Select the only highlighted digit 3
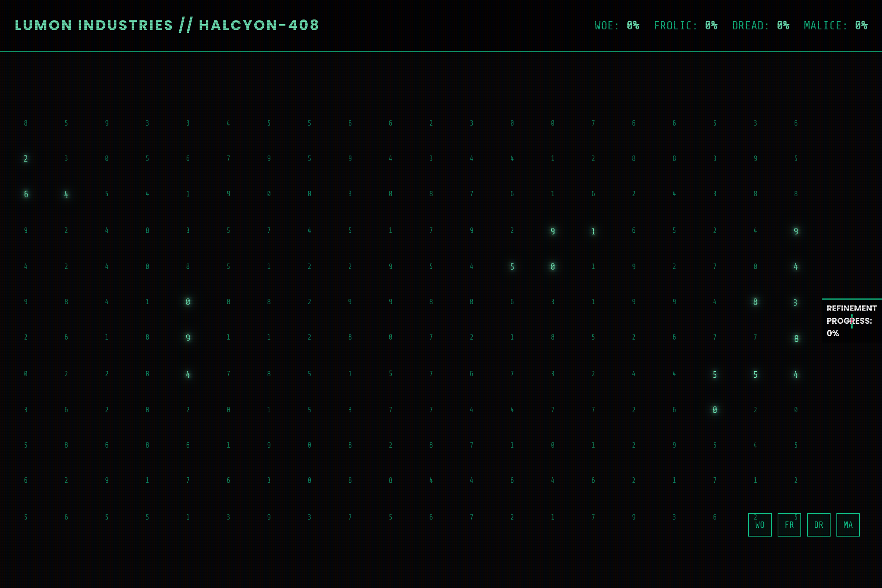Viewport: 882px width, 588px height. click(x=795, y=302)
